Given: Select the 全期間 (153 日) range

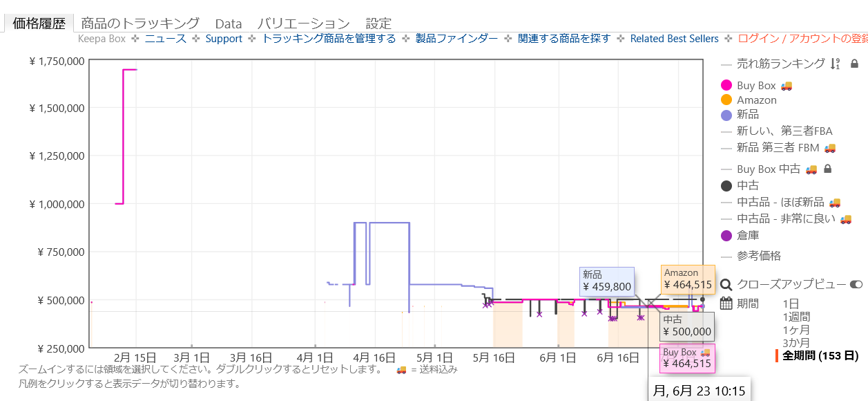Looking at the screenshot, I should point(820,356).
